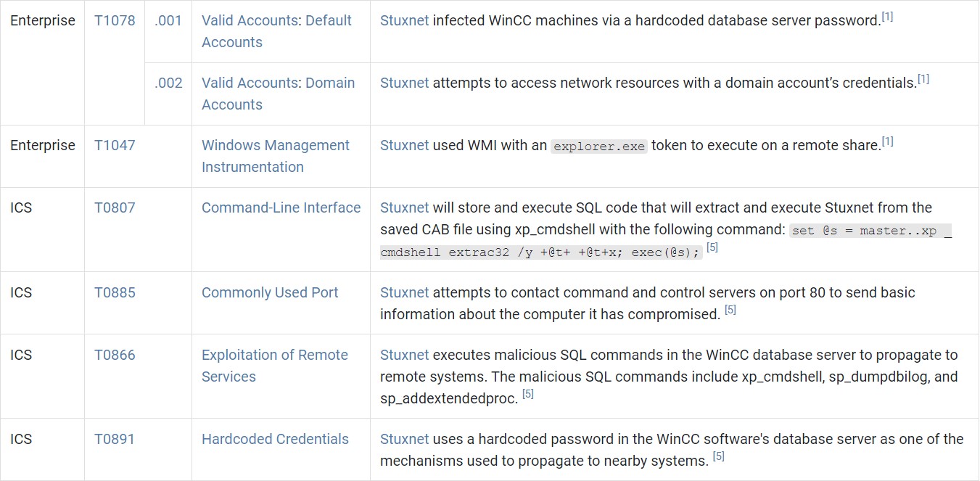
Task: Click Stuxnet link in Default Accounts row
Action: tap(404, 20)
